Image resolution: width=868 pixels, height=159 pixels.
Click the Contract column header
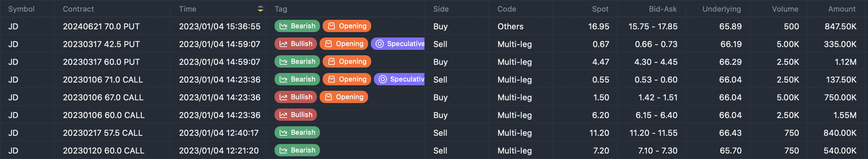pyautogui.click(x=78, y=9)
